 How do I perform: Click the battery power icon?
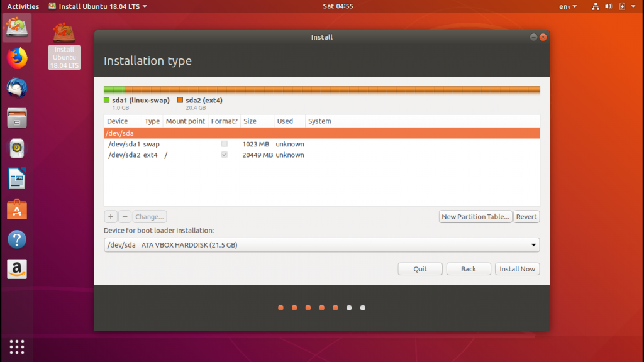622,6
